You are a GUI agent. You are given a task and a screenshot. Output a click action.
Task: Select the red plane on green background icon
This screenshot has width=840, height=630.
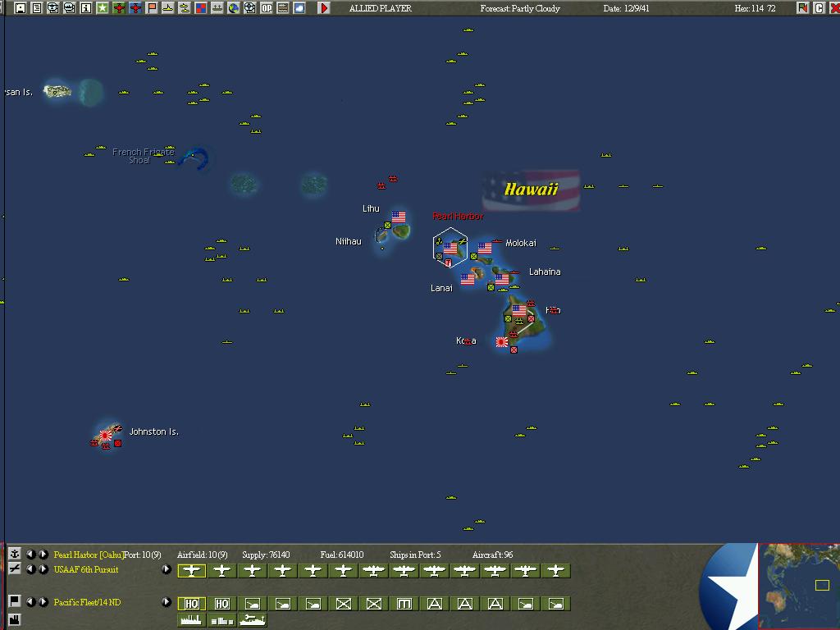coord(119,8)
